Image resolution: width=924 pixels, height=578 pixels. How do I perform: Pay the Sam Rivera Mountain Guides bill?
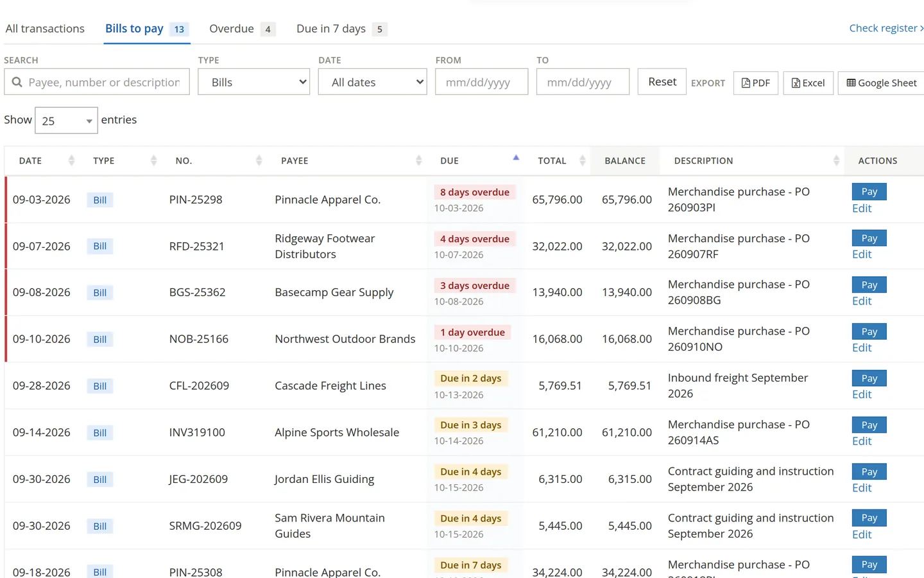[869, 518]
